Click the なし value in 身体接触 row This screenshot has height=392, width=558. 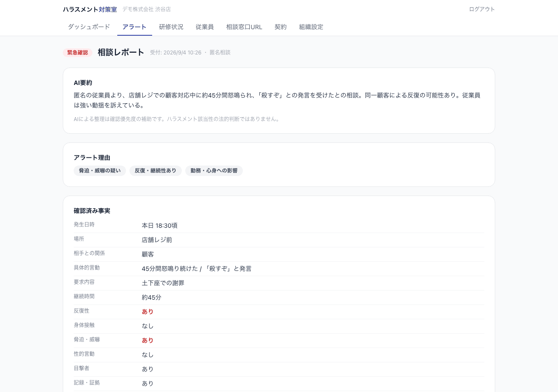click(x=148, y=326)
